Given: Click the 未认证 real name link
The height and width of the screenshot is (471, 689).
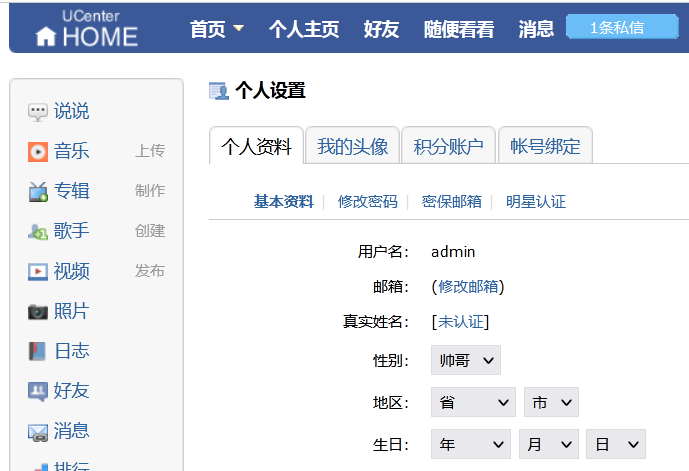Looking at the screenshot, I should 460,322.
